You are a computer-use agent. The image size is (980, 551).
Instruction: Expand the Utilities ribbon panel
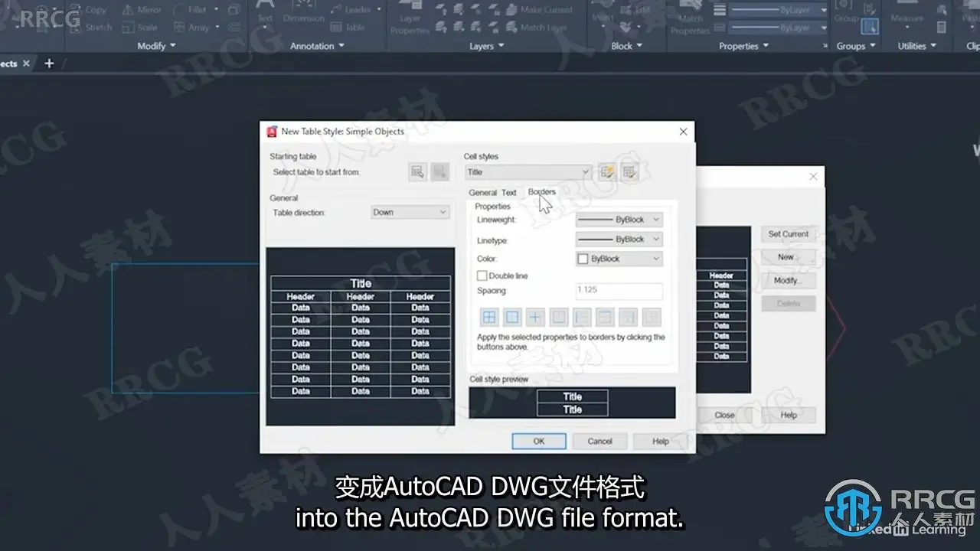[917, 46]
